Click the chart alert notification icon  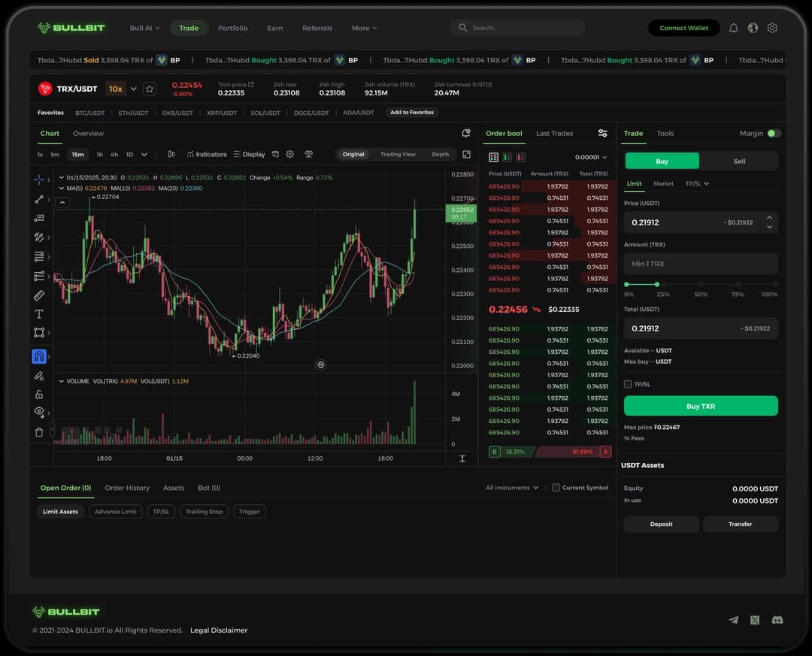pos(466,133)
